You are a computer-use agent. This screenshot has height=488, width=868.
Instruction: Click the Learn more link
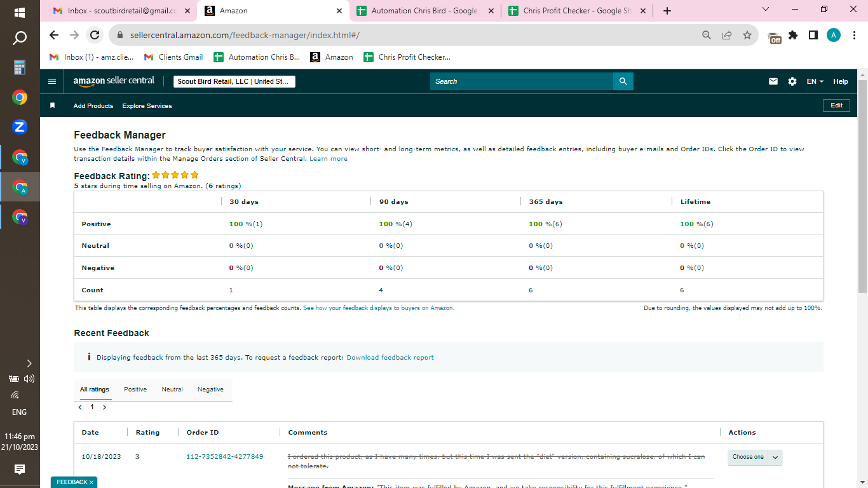(x=329, y=159)
